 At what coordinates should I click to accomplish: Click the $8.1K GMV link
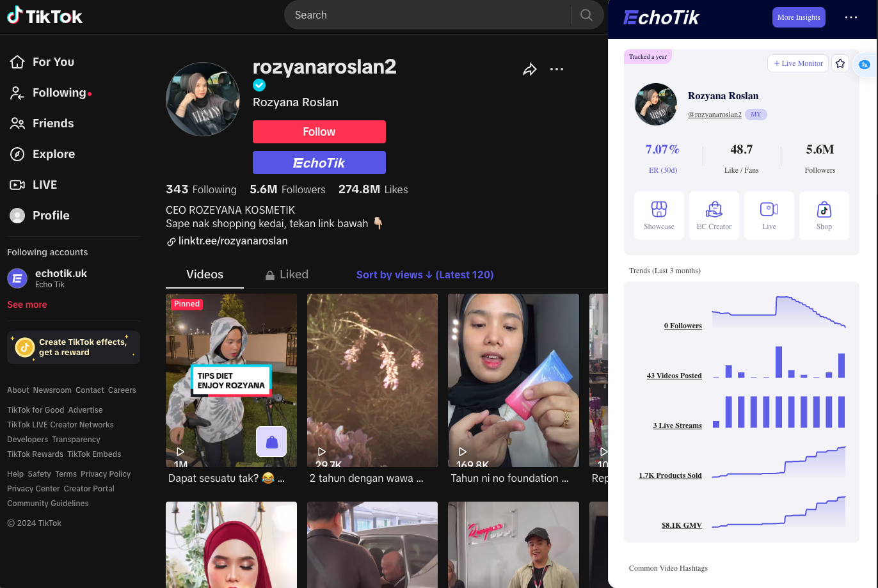[x=682, y=525]
